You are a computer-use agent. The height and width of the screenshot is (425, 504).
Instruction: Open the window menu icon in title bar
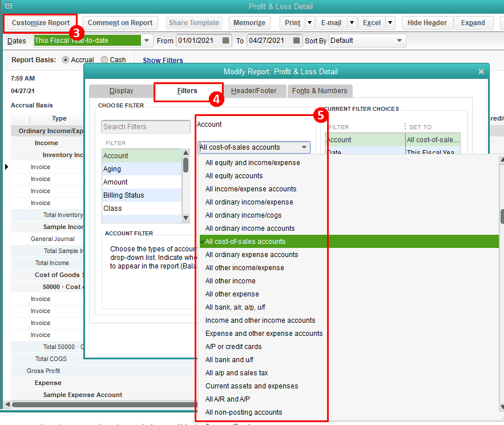point(8,6)
